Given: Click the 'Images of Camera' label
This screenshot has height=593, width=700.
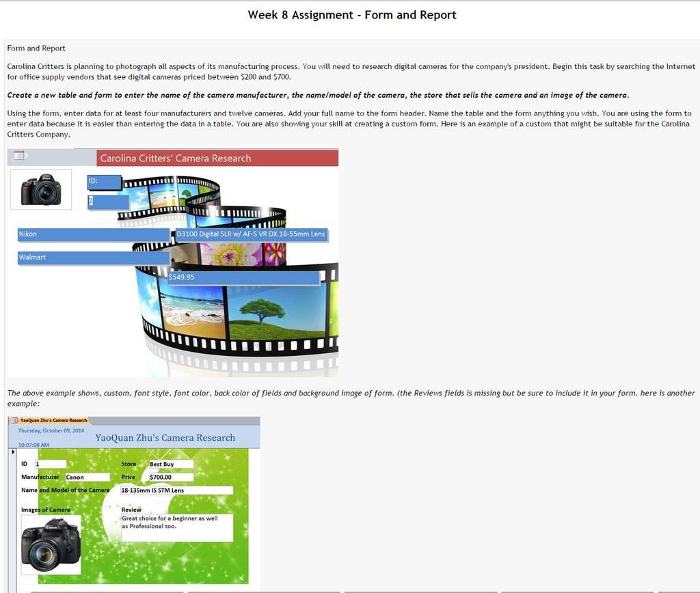Looking at the screenshot, I should point(46,510).
